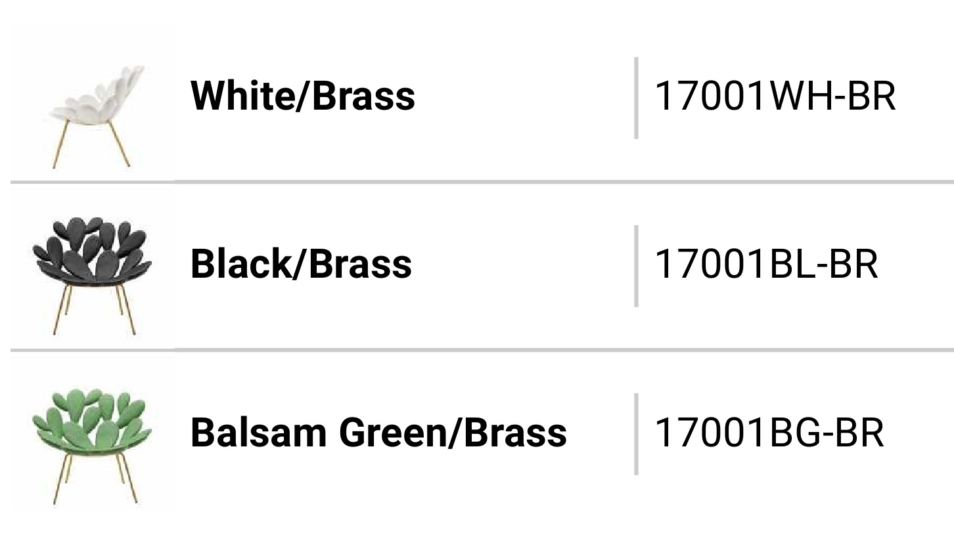Click the green cactus pads of the chair
Screen dimensions: 954x560
[x=93, y=418]
